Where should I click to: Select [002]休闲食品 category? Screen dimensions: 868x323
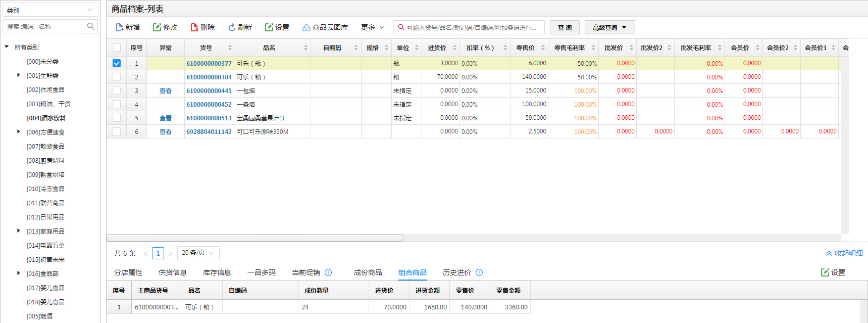[45, 90]
